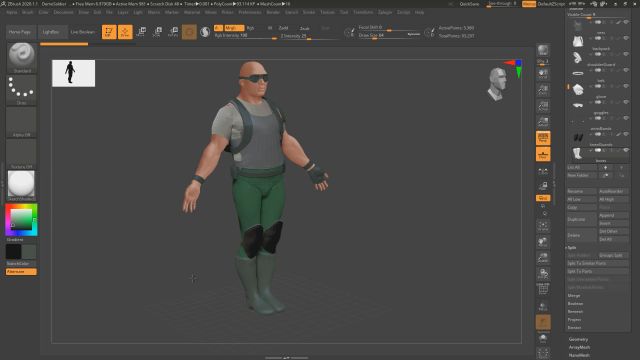Activate the Edit mode button
Screen dimensions: 640x360
coord(109,31)
